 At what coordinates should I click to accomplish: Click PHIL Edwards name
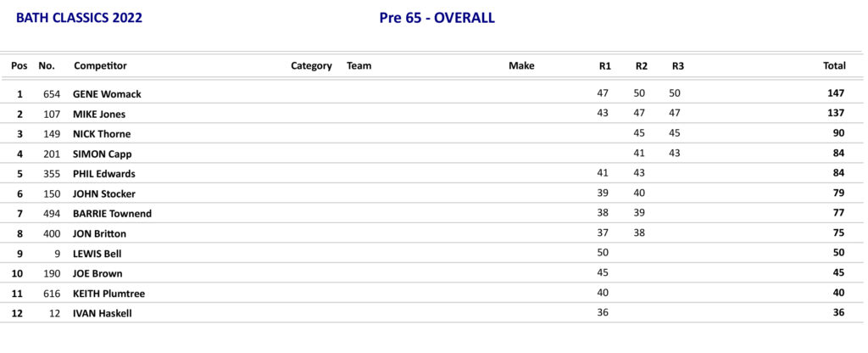(x=104, y=174)
